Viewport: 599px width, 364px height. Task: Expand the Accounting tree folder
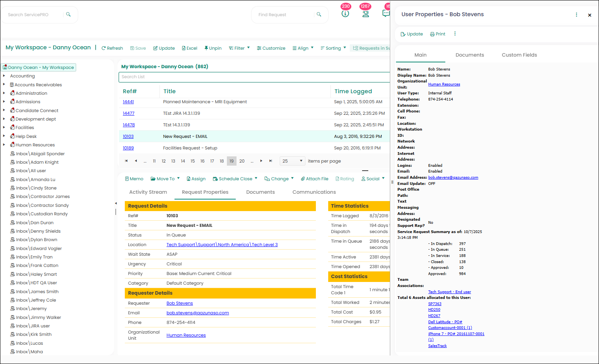[x=4, y=76]
